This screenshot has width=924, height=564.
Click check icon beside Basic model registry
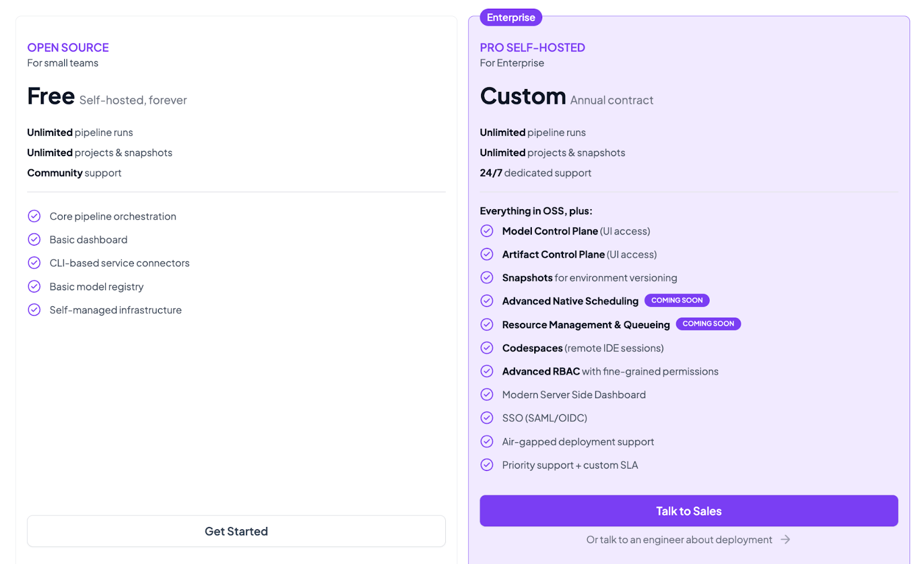tap(34, 287)
